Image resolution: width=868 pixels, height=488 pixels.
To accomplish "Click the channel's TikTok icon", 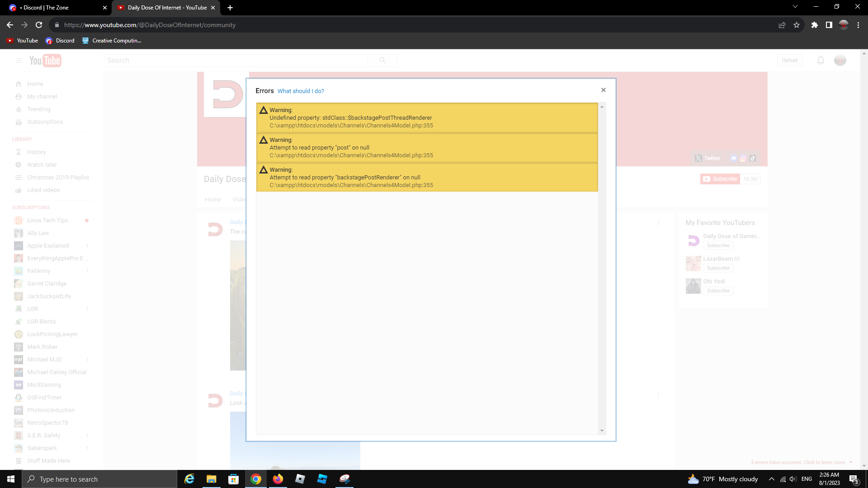I will [753, 158].
